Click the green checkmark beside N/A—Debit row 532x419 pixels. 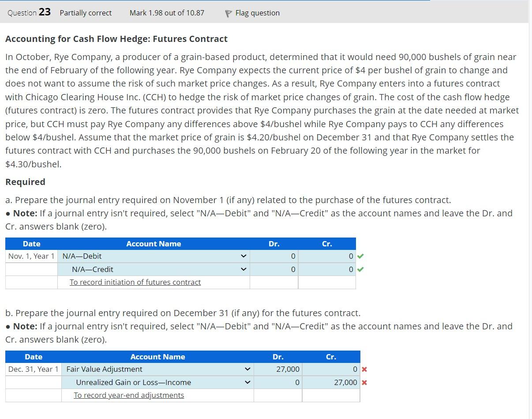361,256
